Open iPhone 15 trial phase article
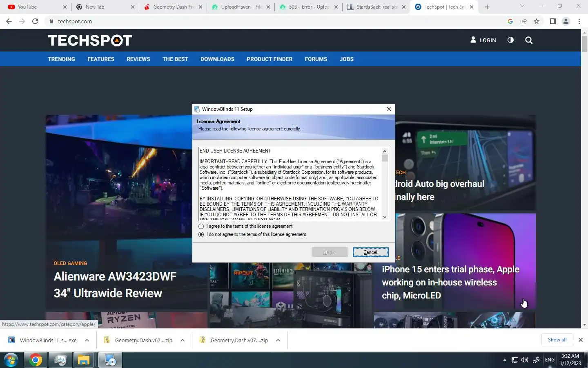 450,282
